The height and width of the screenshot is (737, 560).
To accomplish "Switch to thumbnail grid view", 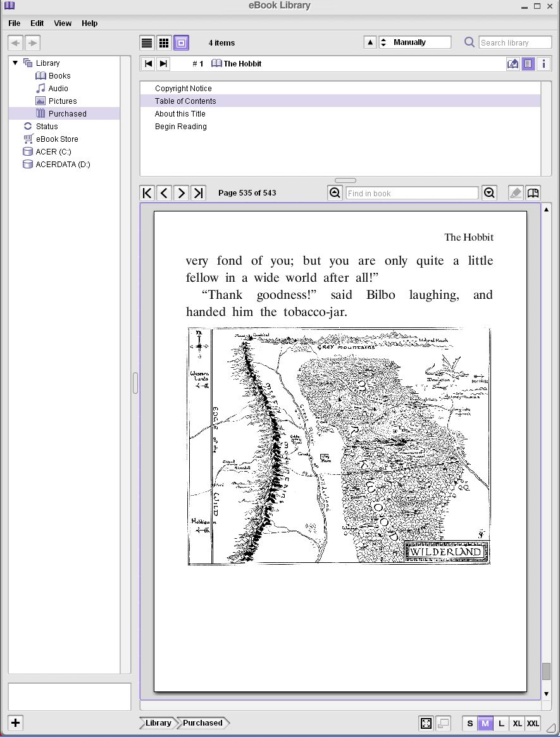I will (164, 43).
